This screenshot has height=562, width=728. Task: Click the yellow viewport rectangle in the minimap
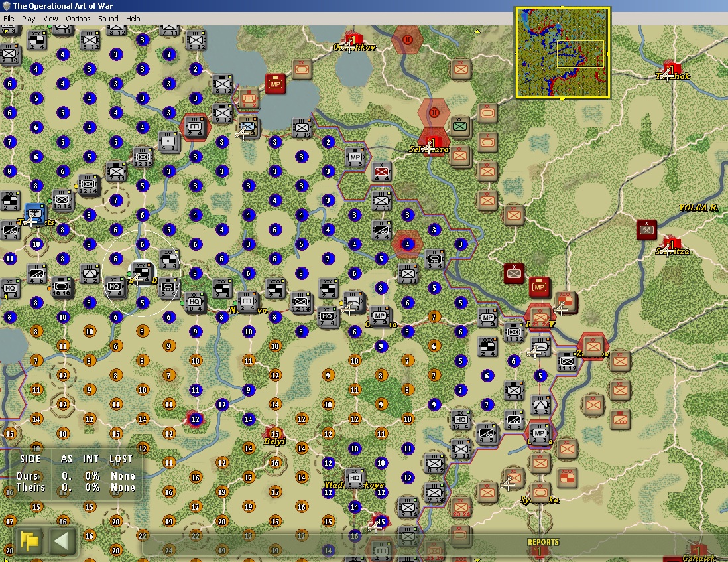point(580,54)
